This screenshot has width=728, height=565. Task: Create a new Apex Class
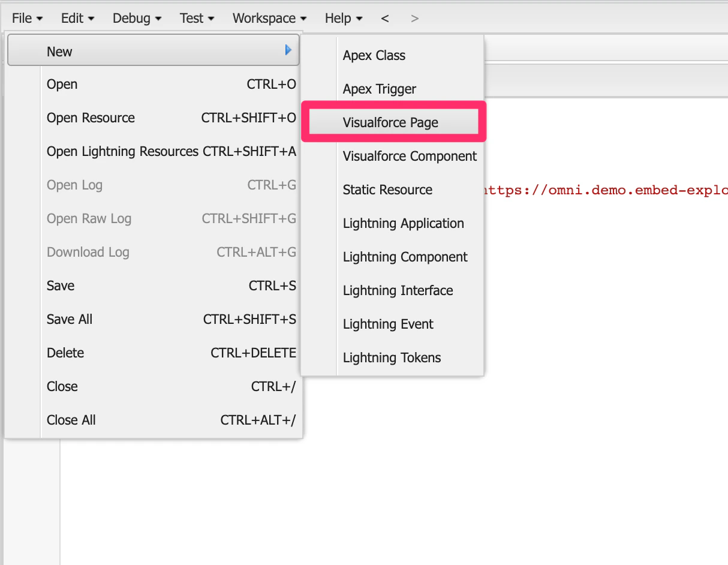click(x=374, y=55)
